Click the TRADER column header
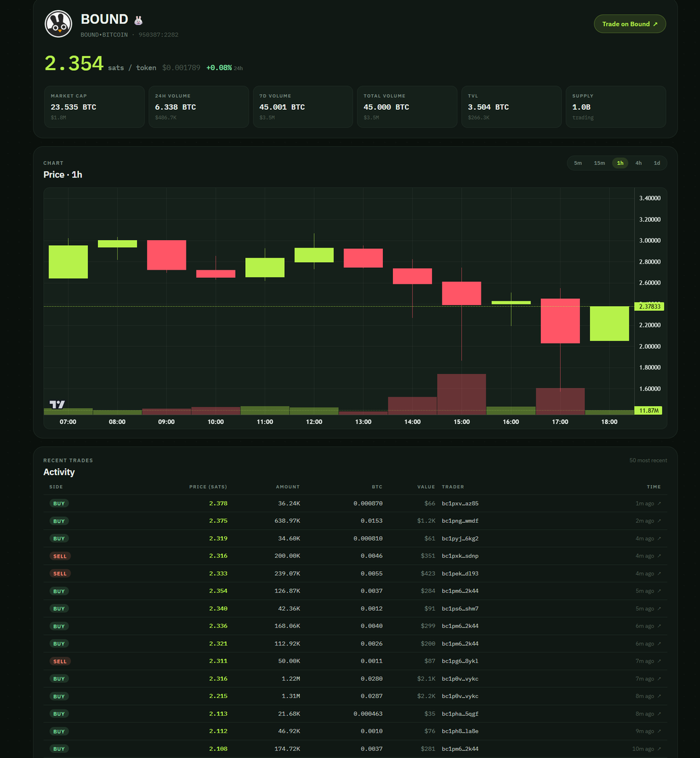This screenshot has width=700, height=758. coord(453,487)
